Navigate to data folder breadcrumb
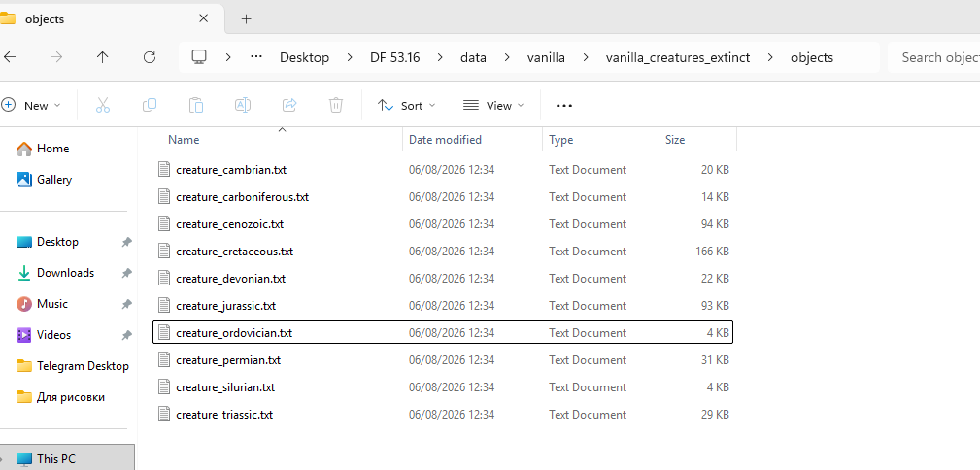The image size is (980, 470). point(473,57)
